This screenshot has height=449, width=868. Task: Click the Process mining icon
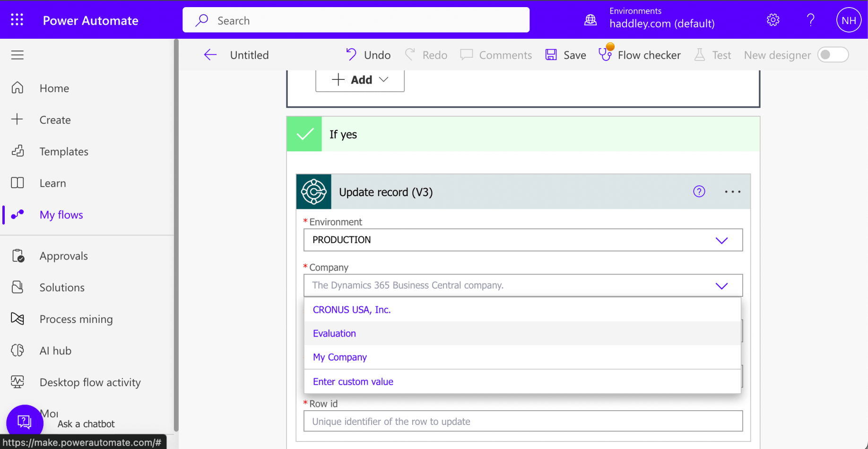point(17,319)
